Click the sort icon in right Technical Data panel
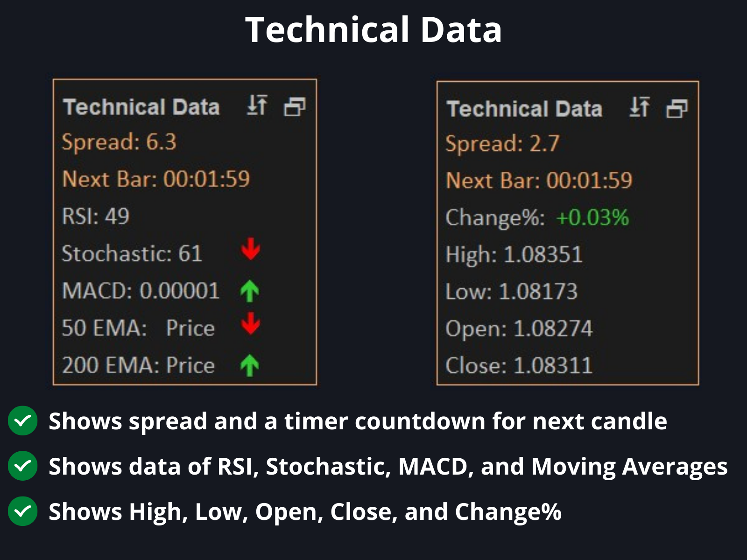 pyautogui.click(x=640, y=107)
